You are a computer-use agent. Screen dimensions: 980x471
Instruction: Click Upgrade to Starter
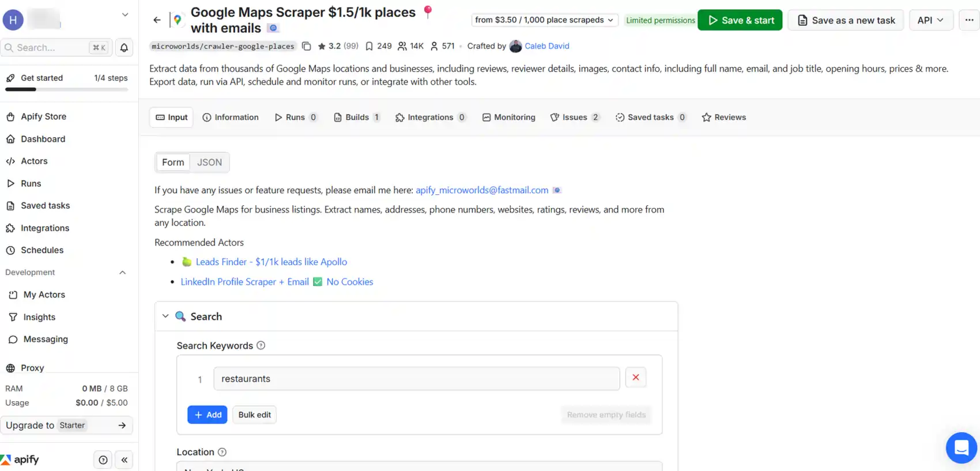[66, 425]
